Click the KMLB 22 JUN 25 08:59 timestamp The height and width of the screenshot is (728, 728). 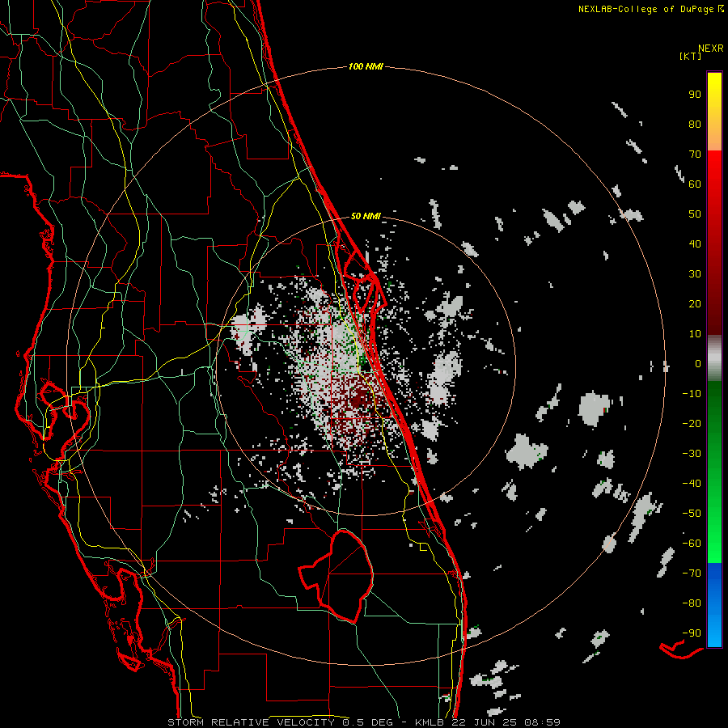click(x=488, y=722)
